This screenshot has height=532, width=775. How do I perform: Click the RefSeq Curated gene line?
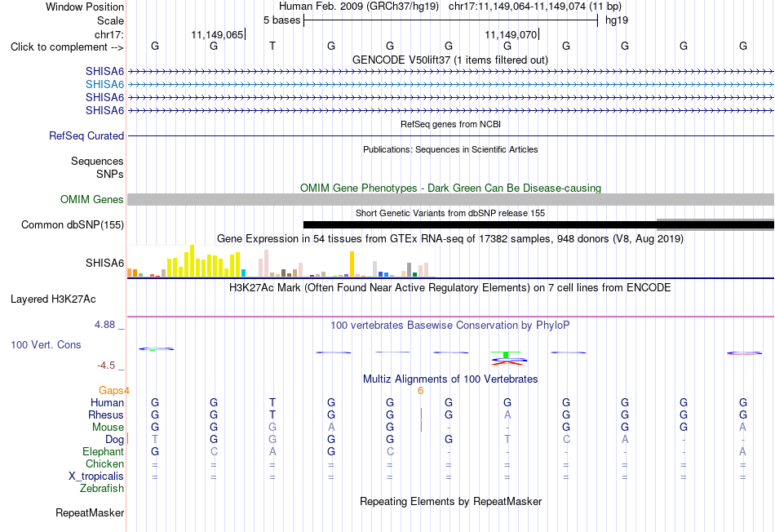450,136
